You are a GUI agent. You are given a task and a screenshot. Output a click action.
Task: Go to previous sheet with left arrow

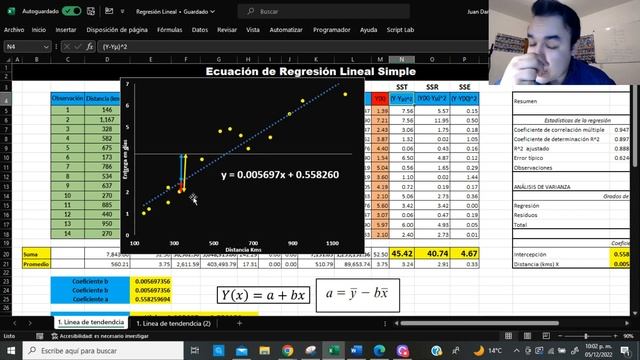tap(15, 323)
